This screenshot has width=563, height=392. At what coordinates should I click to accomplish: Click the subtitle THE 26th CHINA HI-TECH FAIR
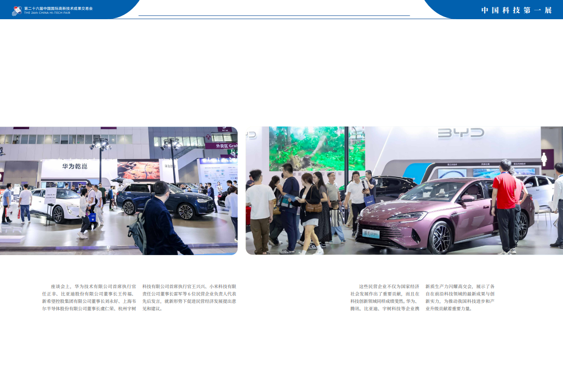pyautogui.click(x=47, y=13)
